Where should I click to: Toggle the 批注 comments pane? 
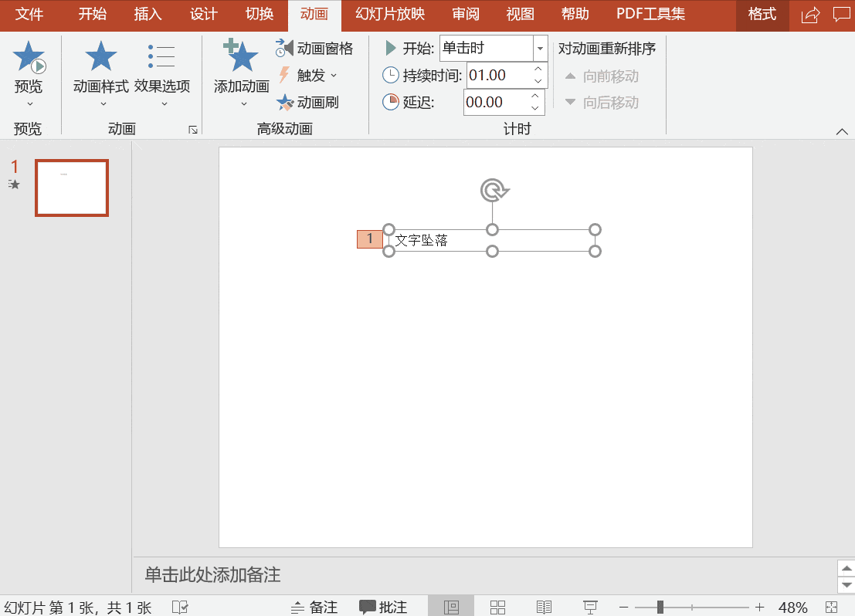(x=384, y=606)
